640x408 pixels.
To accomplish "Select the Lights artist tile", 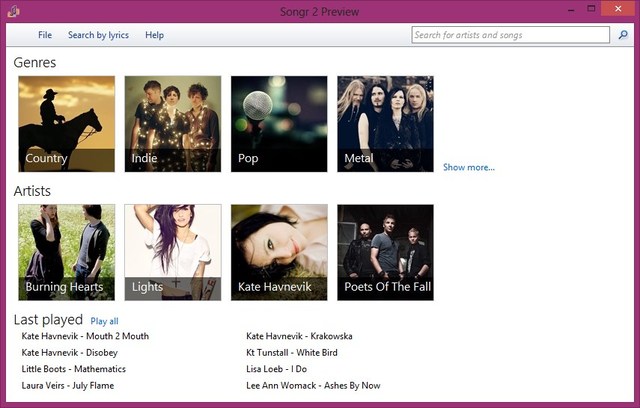I will (x=172, y=253).
